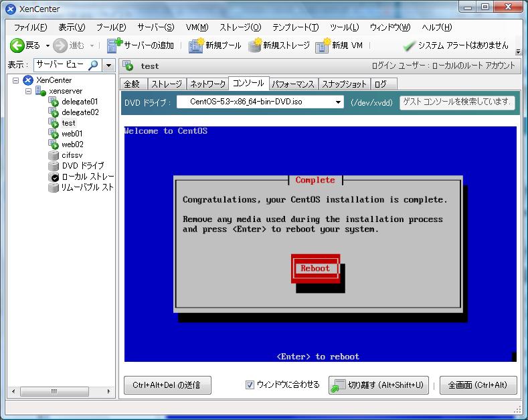Click the ゲスト コンソールを検索しています button
Viewport: 528px width, 420px height.
[x=457, y=102]
